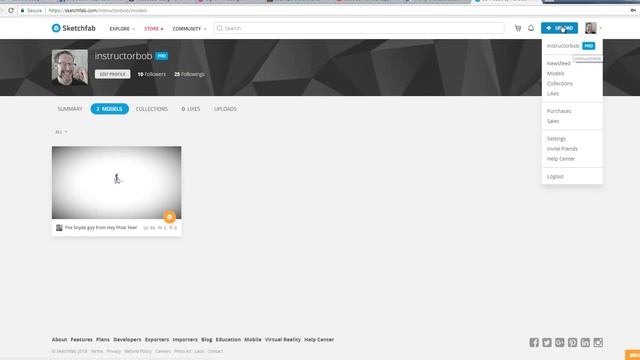Click the small author avatar on model card
The image size is (640, 360).
pyautogui.click(x=59, y=228)
